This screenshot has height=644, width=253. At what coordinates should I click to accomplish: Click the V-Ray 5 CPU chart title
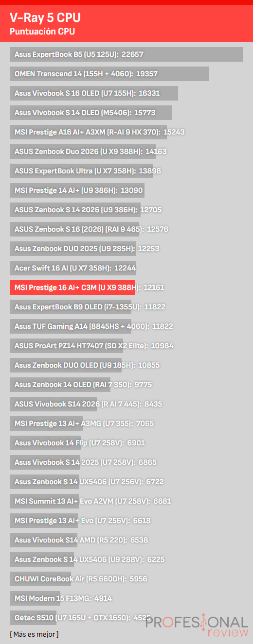(x=45, y=18)
